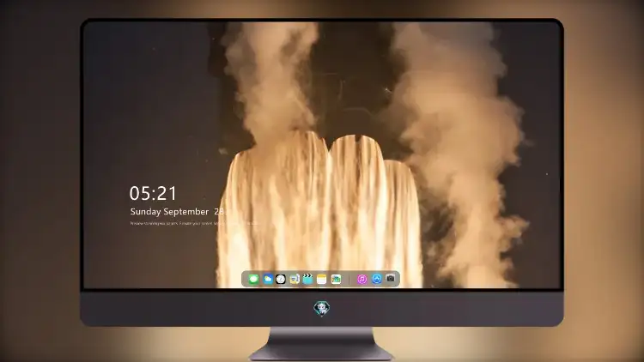Image resolution: width=644 pixels, height=362 pixels.
Task: Open the blue App Store icon
Action: [x=377, y=279]
